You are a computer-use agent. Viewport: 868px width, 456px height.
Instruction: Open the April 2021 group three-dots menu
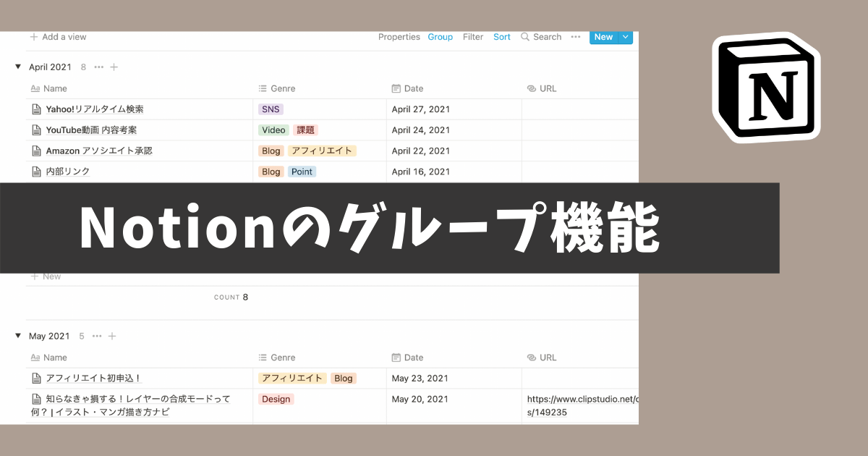tap(98, 67)
